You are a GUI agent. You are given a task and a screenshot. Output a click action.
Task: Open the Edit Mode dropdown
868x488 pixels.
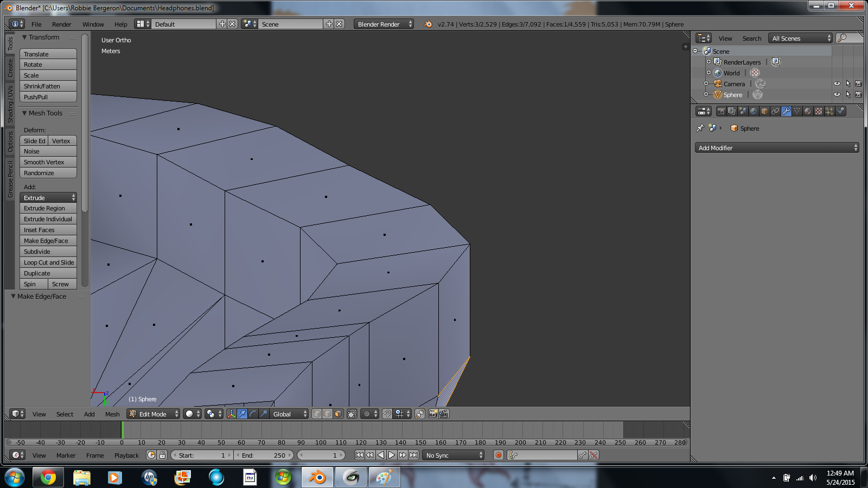point(153,414)
